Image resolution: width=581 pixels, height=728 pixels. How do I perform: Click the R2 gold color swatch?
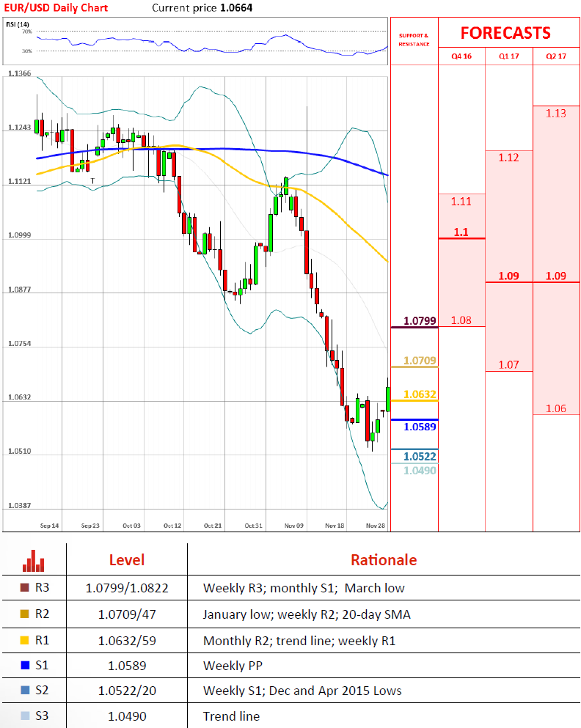pos(25,614)
